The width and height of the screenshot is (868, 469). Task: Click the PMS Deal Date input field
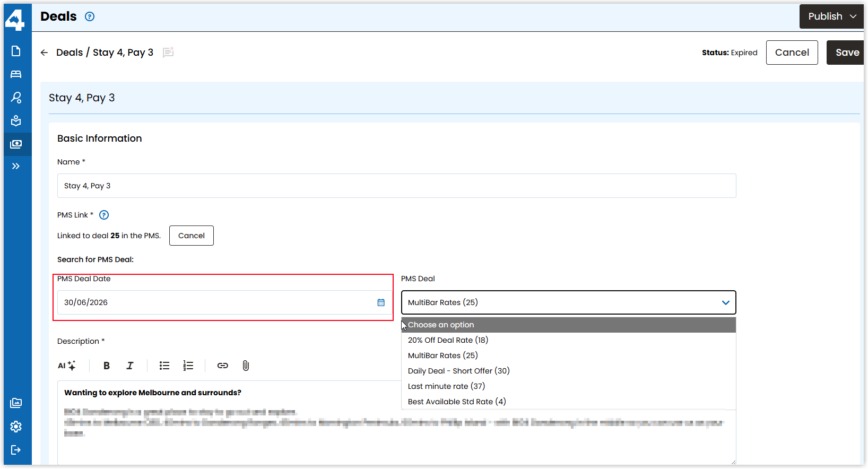tap(225, 302)
